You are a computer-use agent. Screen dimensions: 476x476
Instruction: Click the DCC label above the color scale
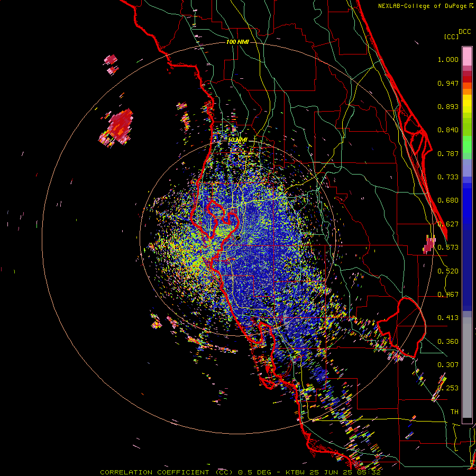(x=465, y=32)
